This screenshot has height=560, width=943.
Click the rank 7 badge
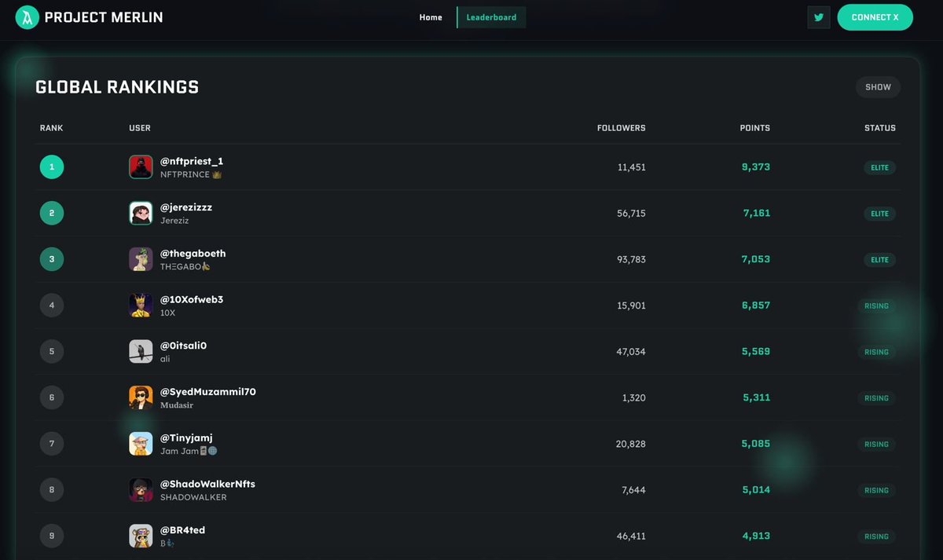(x=52, y=444)
